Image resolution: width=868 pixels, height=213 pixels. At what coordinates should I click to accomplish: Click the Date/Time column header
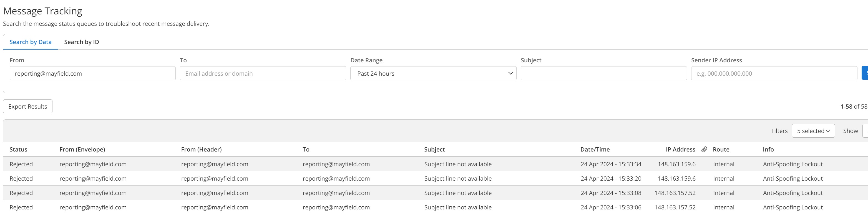pos(595,149)
